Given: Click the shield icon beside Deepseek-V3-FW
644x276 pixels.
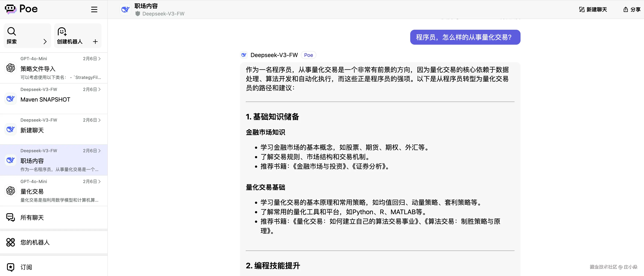Looking at the screenshot, I should (x=138, y=14).
